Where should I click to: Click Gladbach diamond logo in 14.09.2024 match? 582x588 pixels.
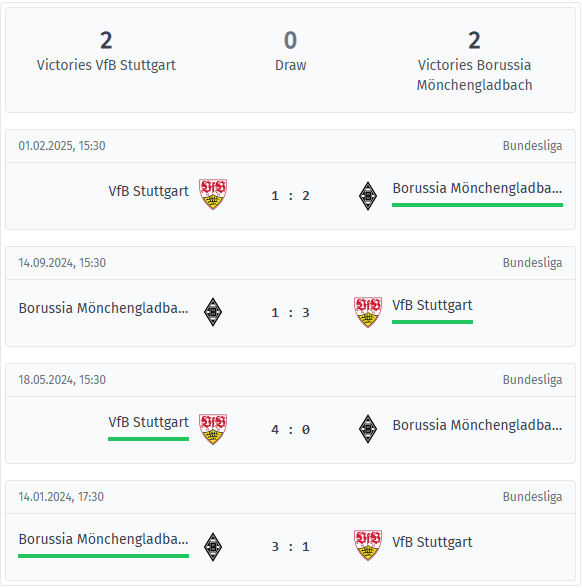[x=213, y=312]
